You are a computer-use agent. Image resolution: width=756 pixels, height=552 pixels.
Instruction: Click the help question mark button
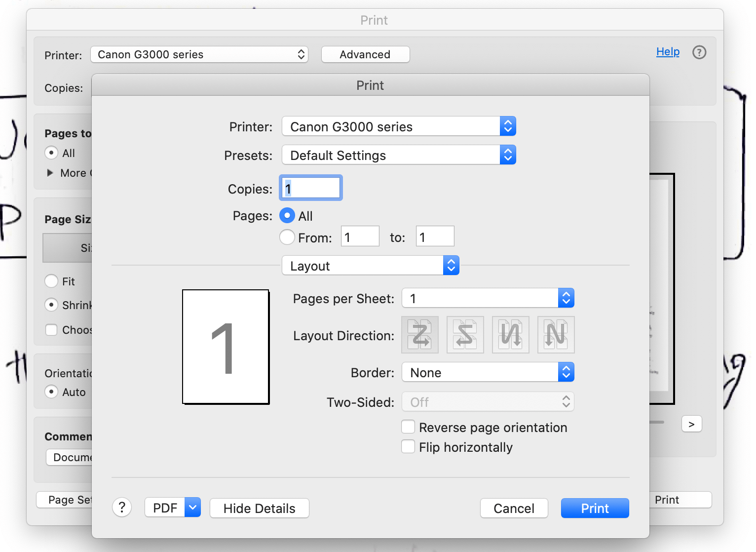coord(122,507)
